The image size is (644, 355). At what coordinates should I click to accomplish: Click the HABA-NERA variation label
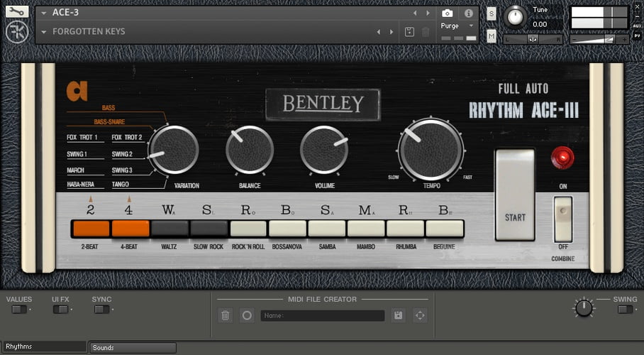pyautogui.click(x=81, y=185)
